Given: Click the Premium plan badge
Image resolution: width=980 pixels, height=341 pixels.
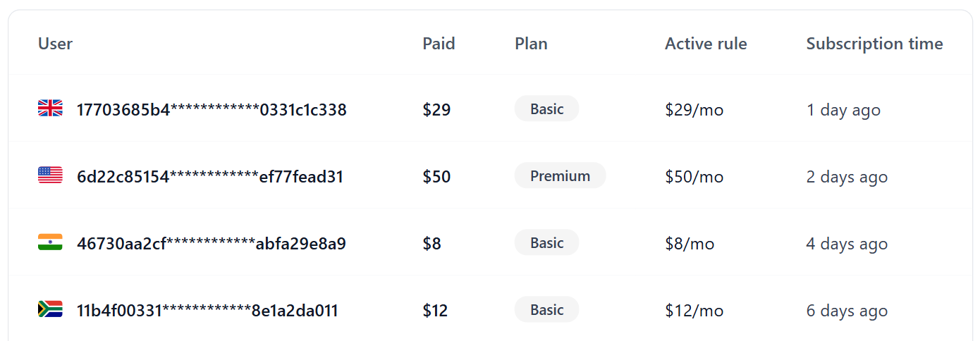Looking at the screenshot, I should click(x=560, y=176).
